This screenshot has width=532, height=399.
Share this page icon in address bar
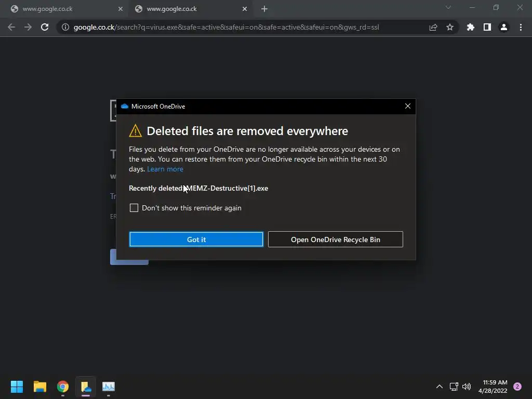[x=433, y=27]
